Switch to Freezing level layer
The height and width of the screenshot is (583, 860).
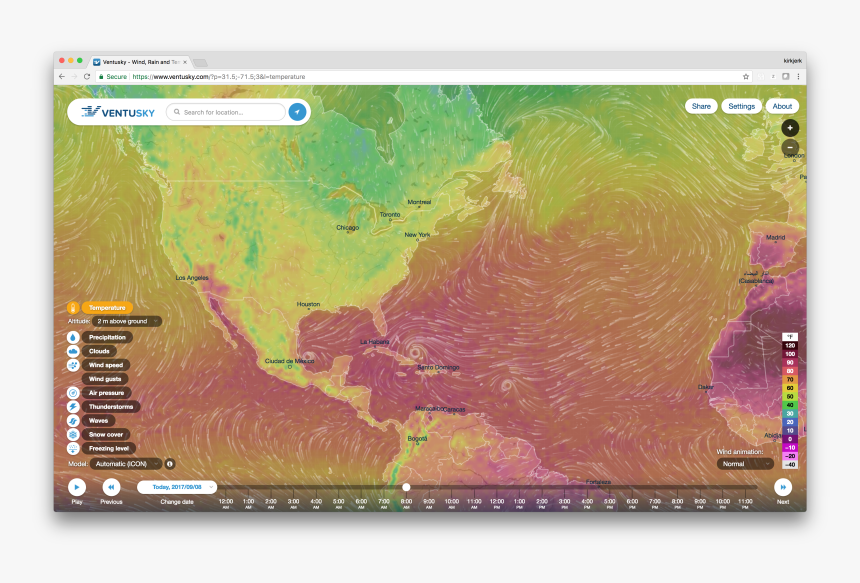click(x=109, y=449)
